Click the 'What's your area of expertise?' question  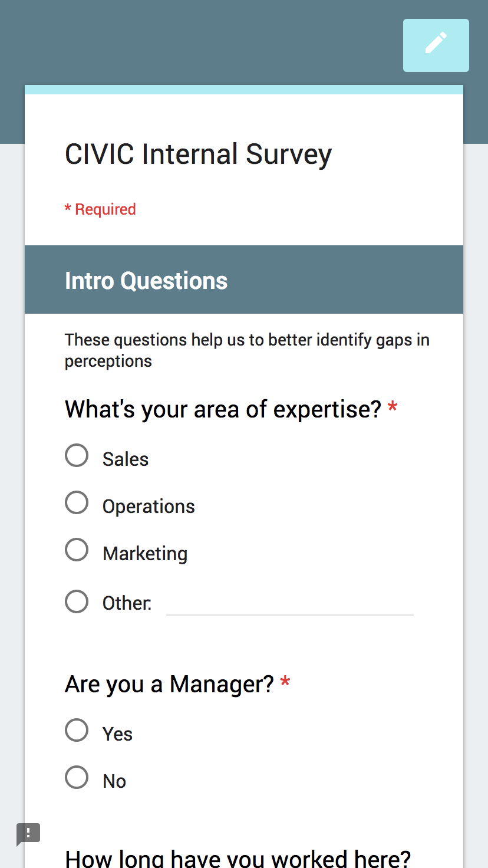pyautogui.click(x=223, y=409)
